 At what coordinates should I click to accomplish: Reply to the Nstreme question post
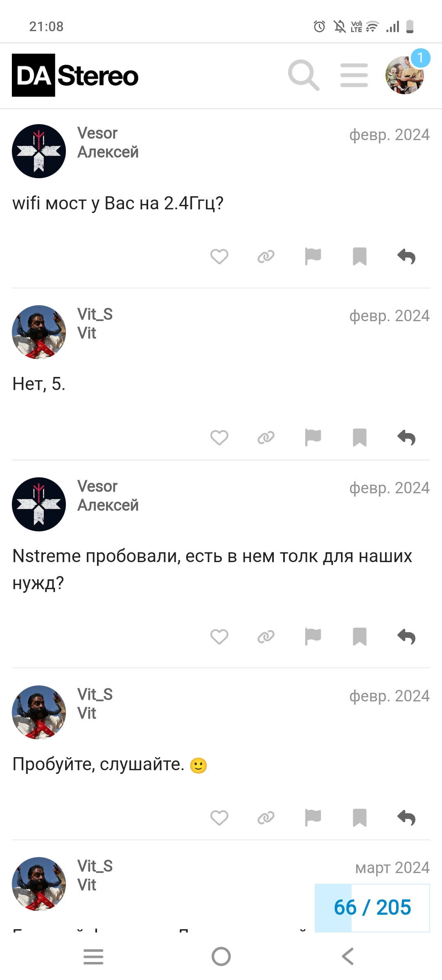pos(406,637)
